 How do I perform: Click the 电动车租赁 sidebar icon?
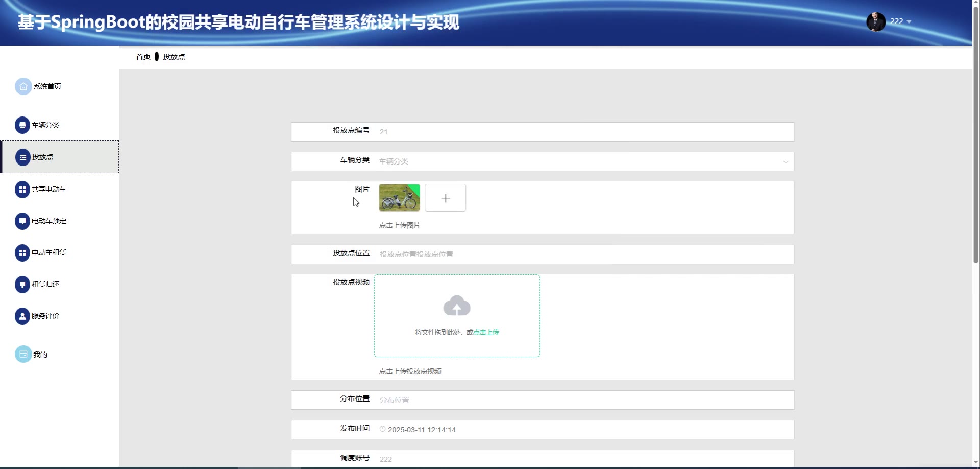(x=22, y=253)
